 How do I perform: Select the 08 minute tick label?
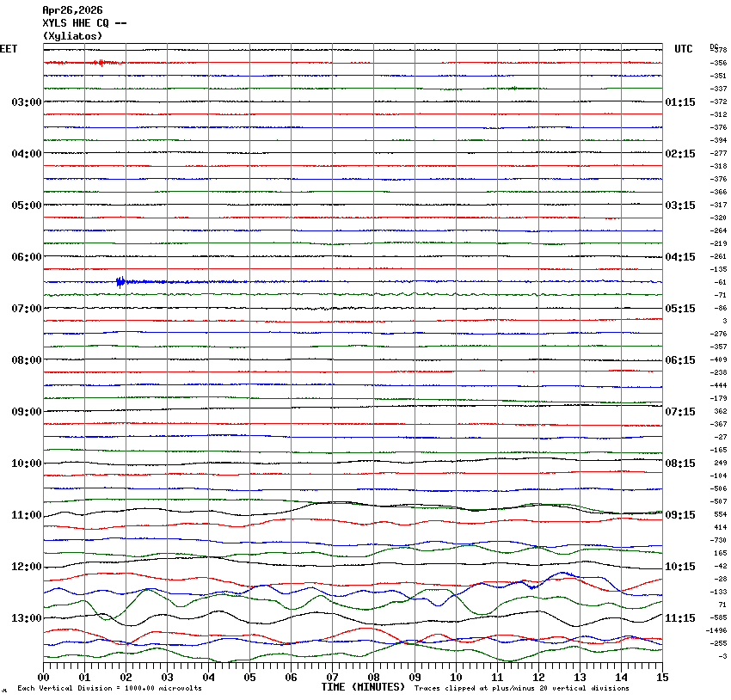[373, 678]
